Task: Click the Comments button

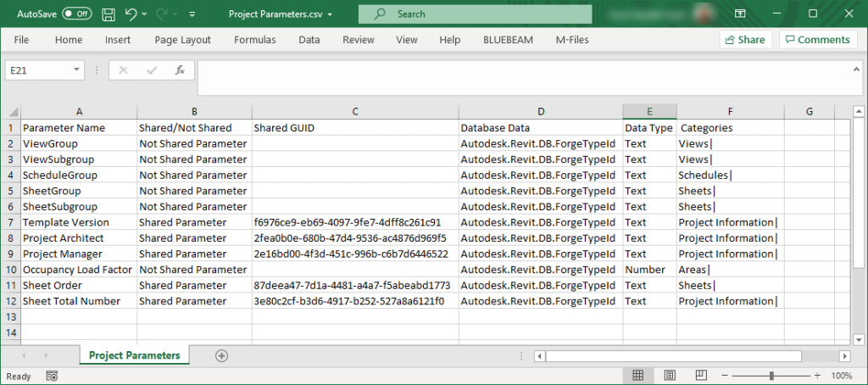Action: [818, 40]
